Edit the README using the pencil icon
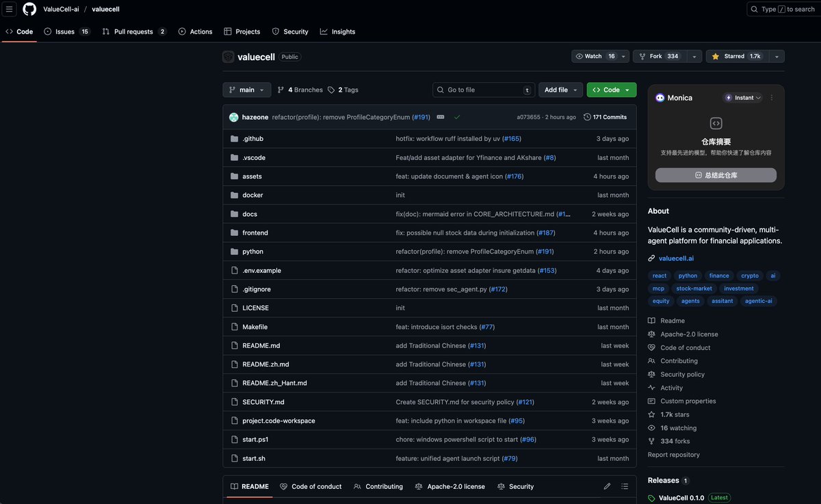Image resolution: width=821 pixels, height=504 pixels. click(x=606, y=486)
